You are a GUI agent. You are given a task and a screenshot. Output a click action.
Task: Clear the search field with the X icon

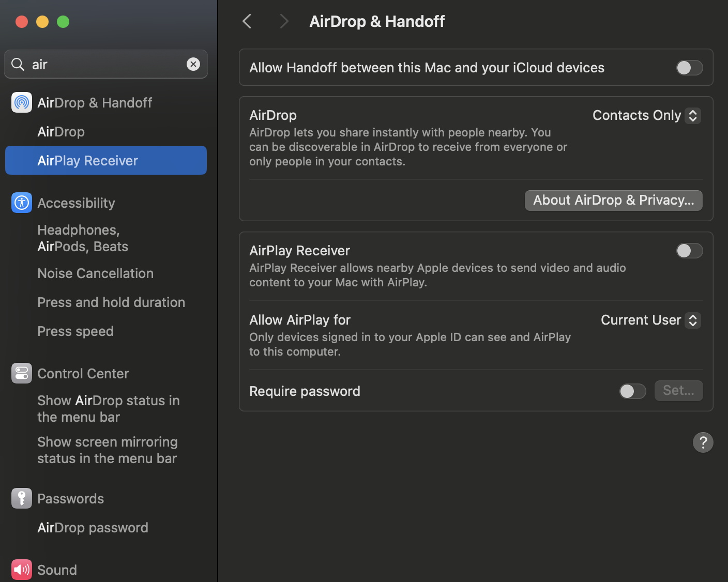point(193,64)
